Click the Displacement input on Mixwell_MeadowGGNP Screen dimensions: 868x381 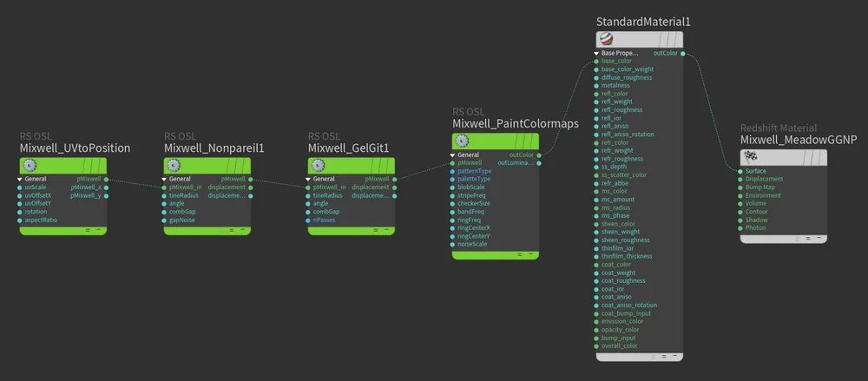coord(740,179)
